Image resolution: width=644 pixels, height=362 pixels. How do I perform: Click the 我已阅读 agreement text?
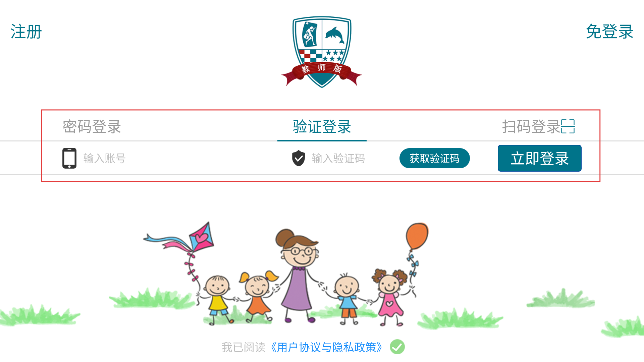tap(244, 347)
